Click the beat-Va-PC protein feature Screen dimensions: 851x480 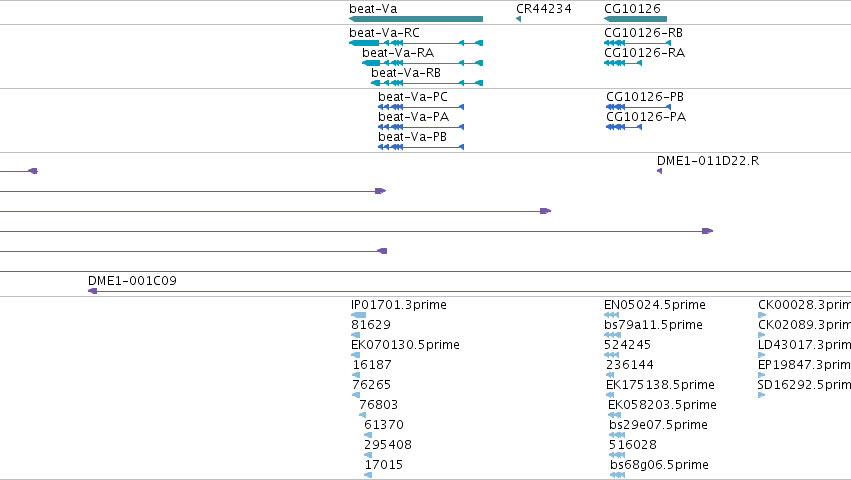tap(421, 107)
